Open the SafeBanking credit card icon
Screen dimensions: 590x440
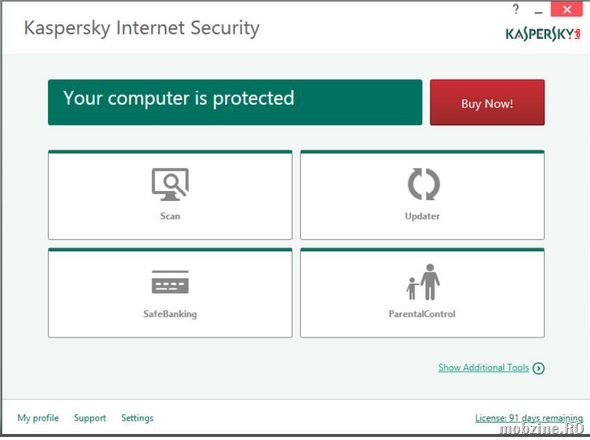(170, 282)
